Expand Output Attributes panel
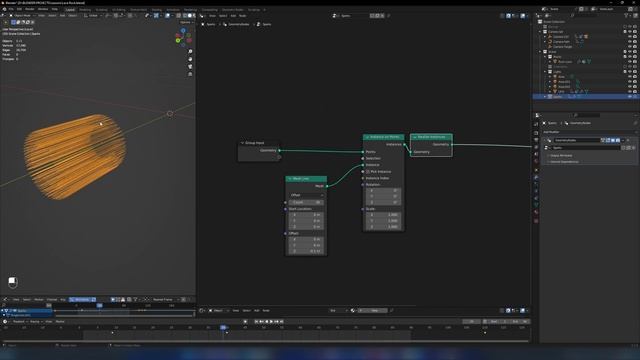The height and width of the screenshot is (360, 640). pyautogui.click(x=561, y=156)
